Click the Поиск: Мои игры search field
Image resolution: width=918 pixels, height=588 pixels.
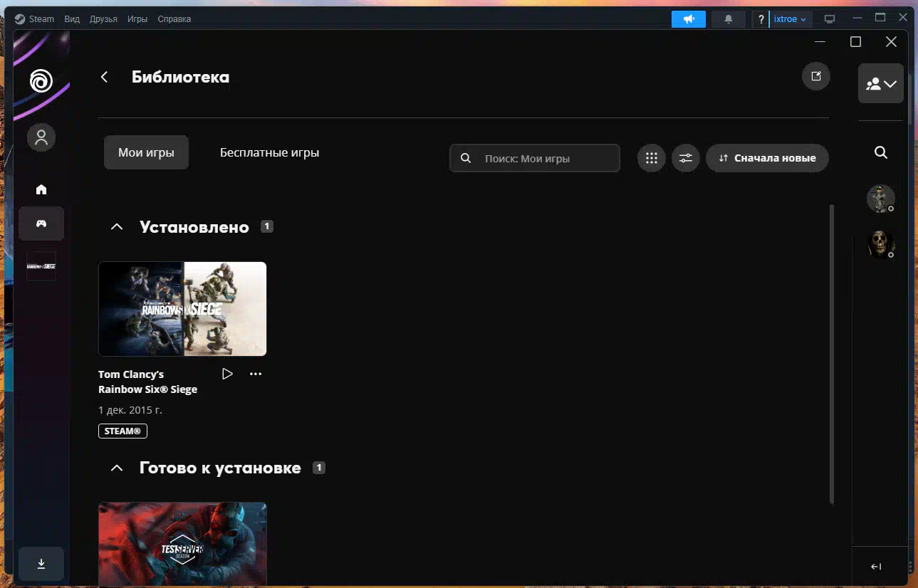click(x=535, y=158)
